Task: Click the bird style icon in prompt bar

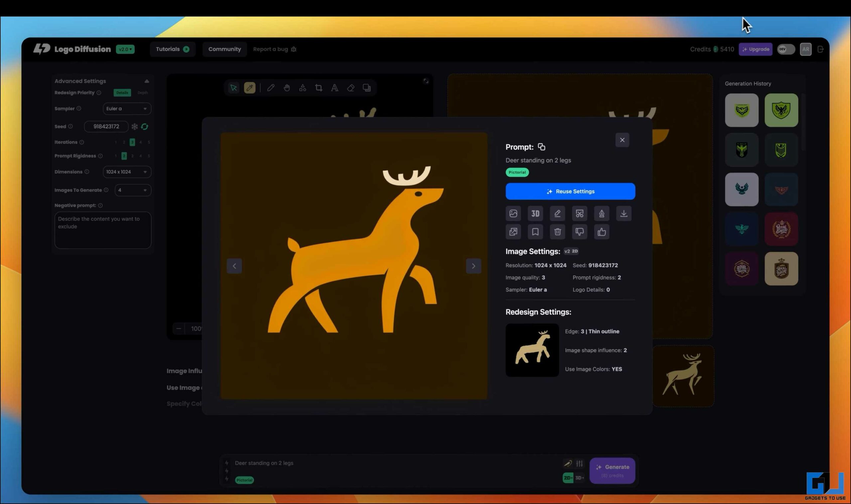Action: coord(568,463)
